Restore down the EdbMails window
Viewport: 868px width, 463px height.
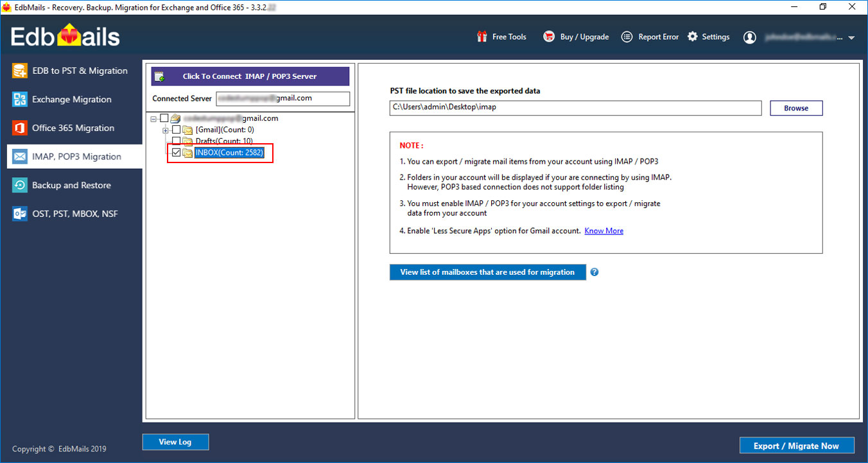coord(823,6)
